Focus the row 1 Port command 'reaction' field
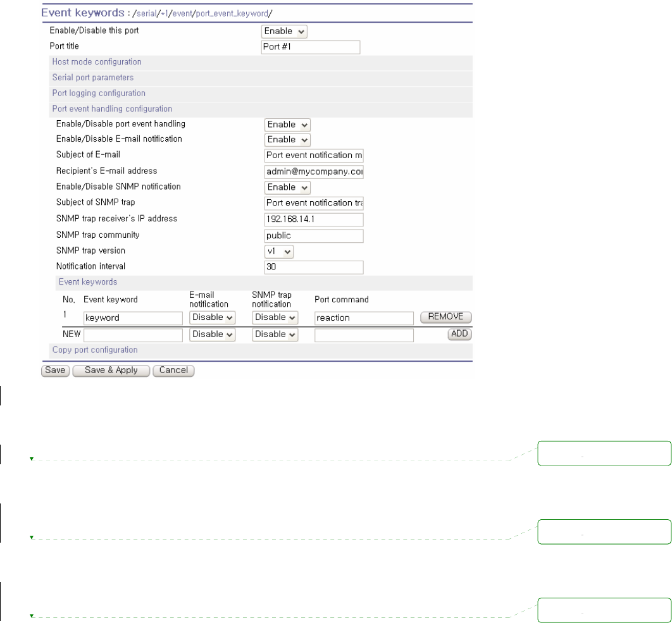The width and height of the screenshot is (672, 623). coord(364,318)
